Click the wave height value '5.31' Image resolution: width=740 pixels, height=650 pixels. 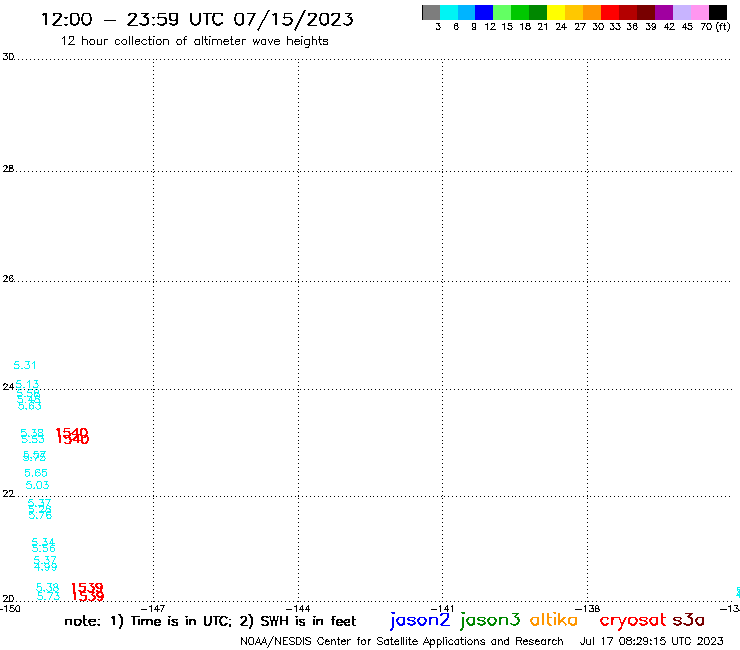tap(25, 365)
